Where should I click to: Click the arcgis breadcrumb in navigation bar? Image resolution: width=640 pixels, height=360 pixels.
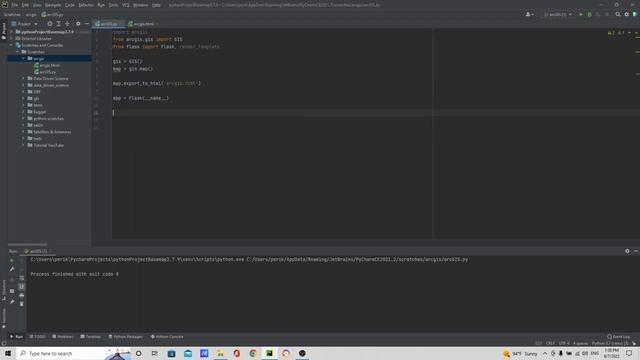(x=31, y=15)
